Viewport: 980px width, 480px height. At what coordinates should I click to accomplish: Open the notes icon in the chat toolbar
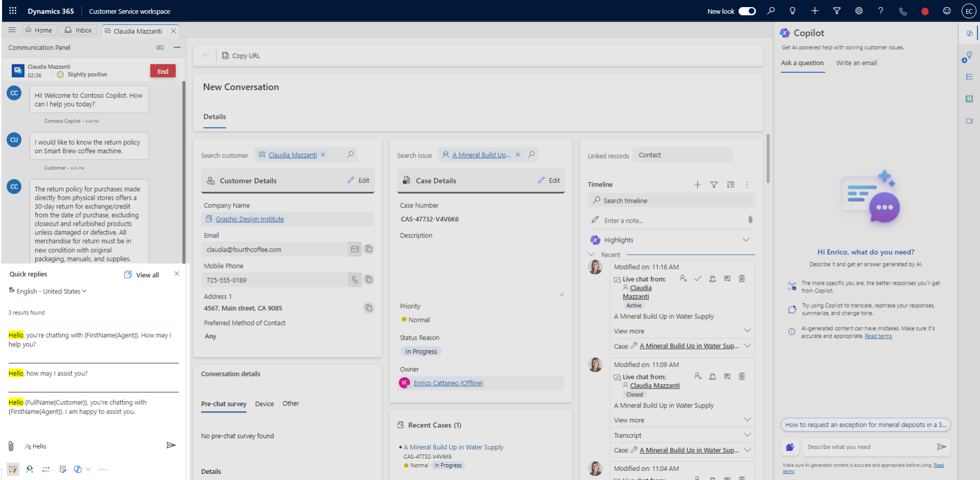coord(63,469)
